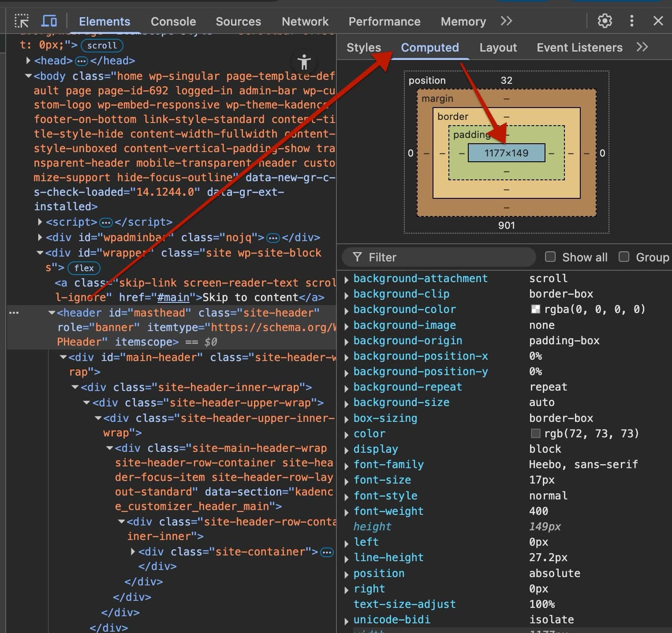Show more sidebar tabs chevron

tap(642, 47)
